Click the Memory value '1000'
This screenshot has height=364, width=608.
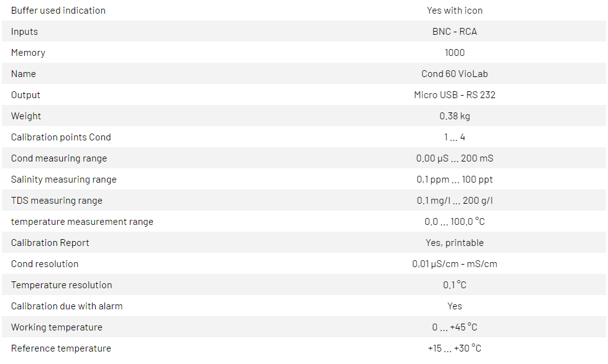click(x=454, y=53)
